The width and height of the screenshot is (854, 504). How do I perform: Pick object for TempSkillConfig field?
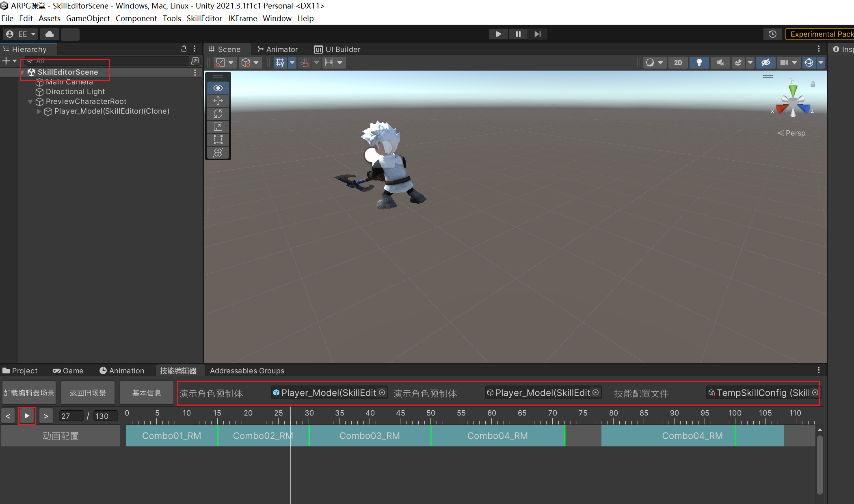815,392
